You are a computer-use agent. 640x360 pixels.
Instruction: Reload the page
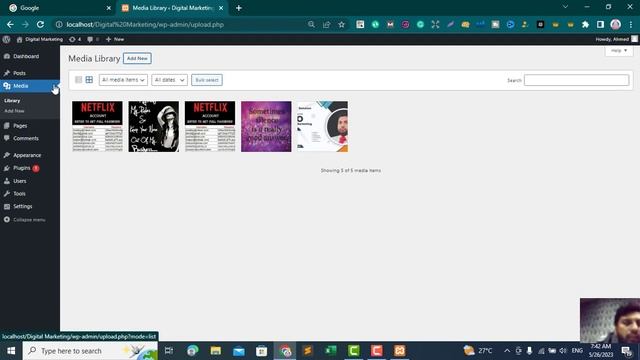(x=40, y=24)
